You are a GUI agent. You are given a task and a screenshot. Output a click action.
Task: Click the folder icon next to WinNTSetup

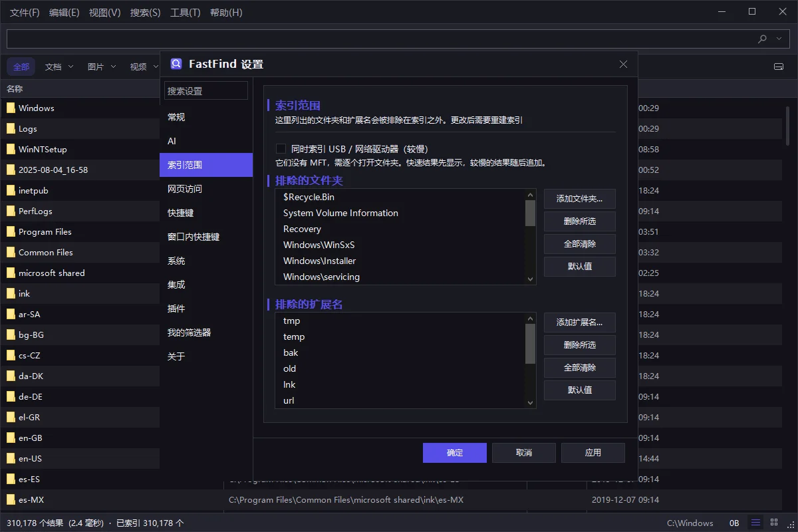coord(11,149)
